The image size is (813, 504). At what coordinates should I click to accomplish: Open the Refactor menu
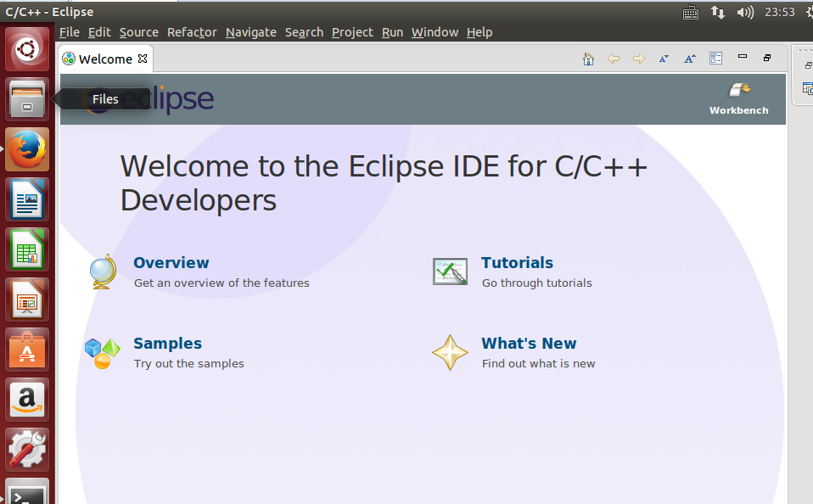tap(192, 32)
